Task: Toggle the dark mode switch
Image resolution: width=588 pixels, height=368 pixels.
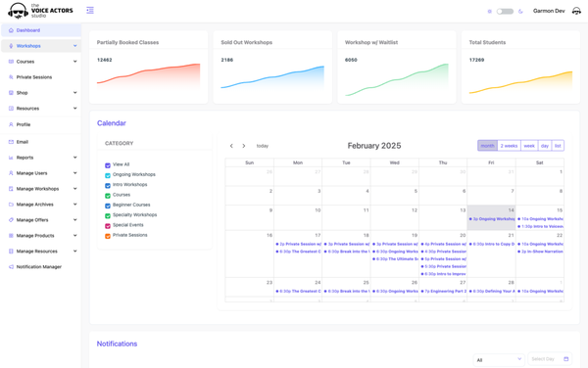Action: point(505,11)
